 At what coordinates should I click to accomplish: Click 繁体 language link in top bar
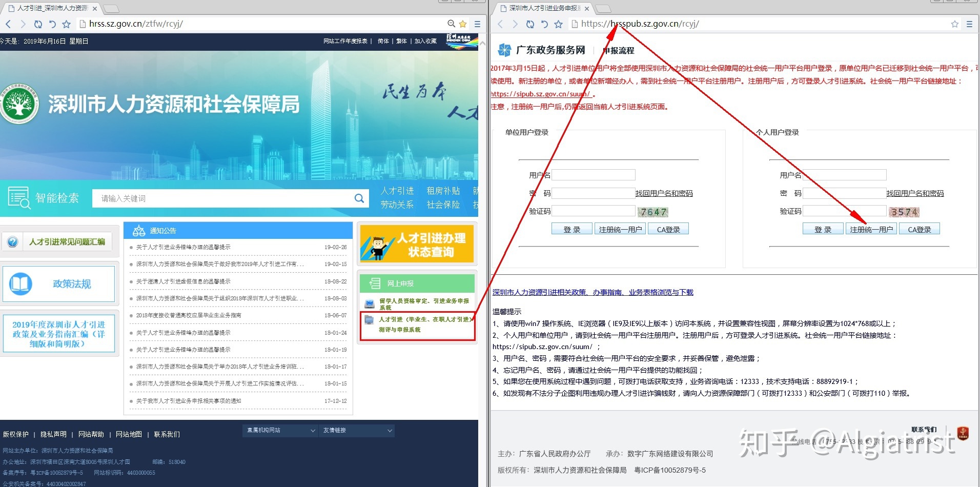pyautogui.click(x=401, y=41)
